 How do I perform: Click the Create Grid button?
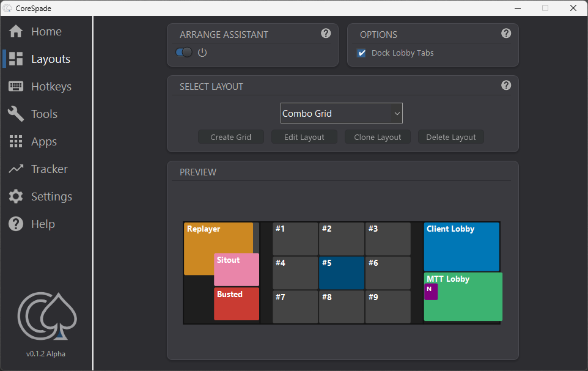click(231, 137)
